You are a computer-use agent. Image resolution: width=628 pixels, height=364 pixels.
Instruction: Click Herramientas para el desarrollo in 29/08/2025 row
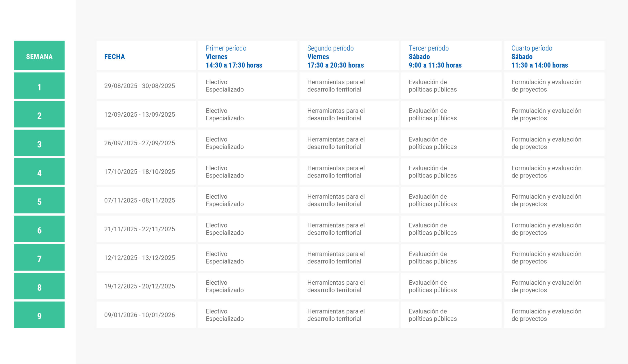pyautogui.click(x=349, y=86)
